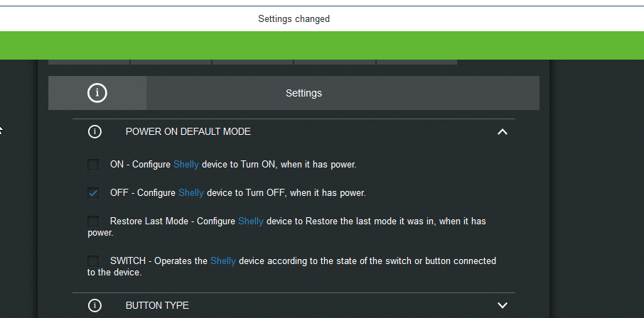
Task: Click the SWITCH option label text
Action: (128, 261)
